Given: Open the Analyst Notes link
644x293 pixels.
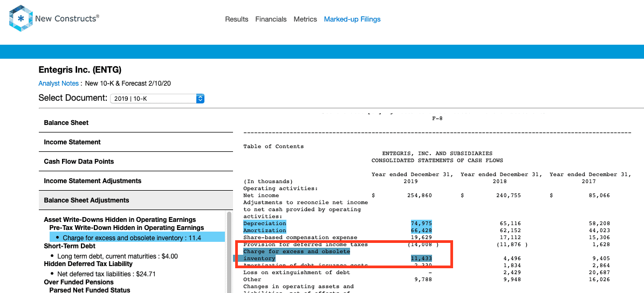Looking at the screenshot, I should coord(58,83).
